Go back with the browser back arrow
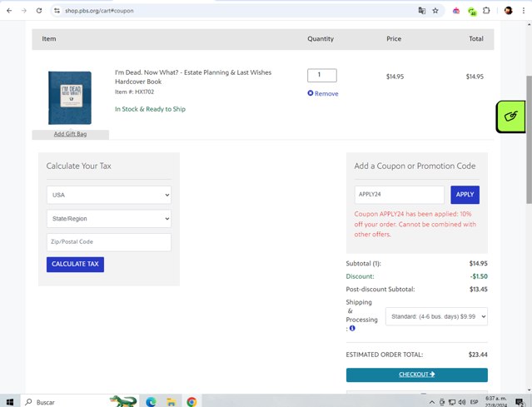 tap(9, 11)
